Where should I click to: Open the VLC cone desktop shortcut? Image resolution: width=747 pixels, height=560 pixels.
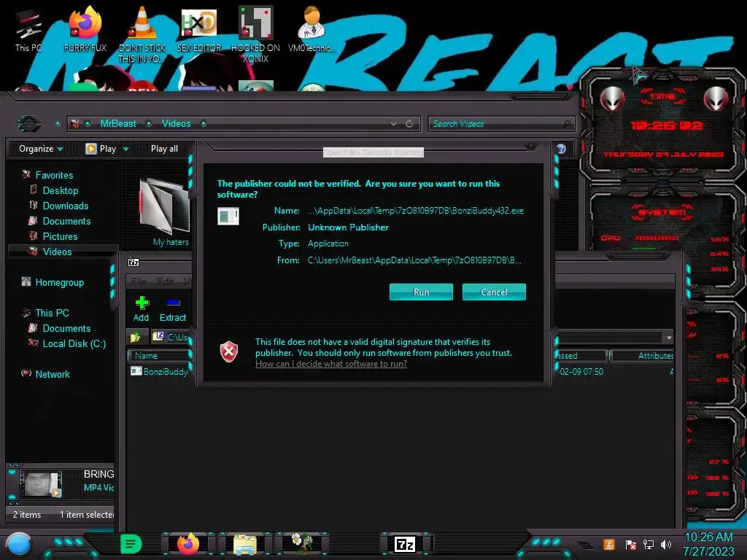142,35
